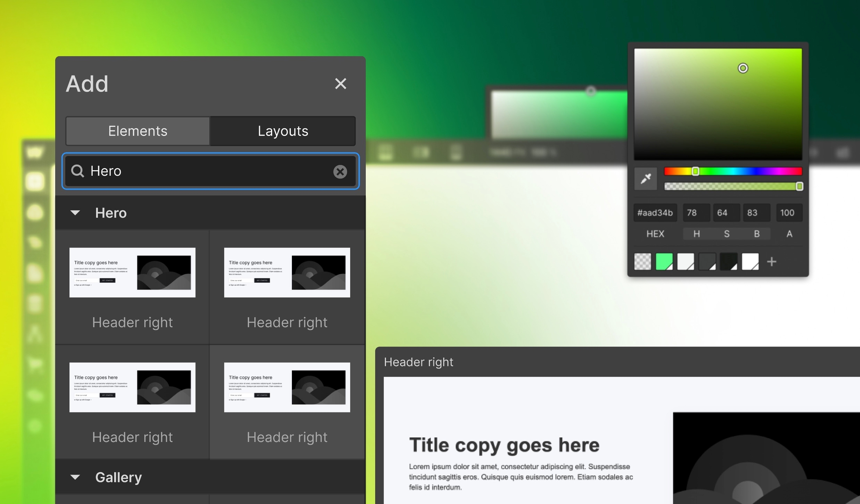This screenshot has width=860, height=504.
Task: Switch to the Layouts tab
Action: (x=283, y=131)
